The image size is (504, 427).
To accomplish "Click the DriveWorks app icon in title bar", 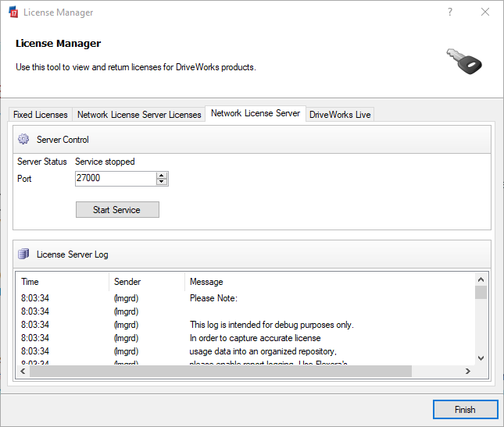I will coord(13,12).
